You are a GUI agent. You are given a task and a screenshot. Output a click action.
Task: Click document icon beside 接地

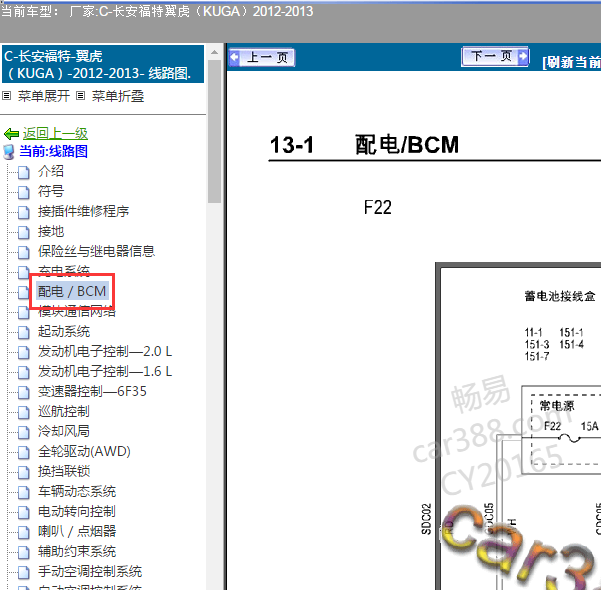click(24, 232)
